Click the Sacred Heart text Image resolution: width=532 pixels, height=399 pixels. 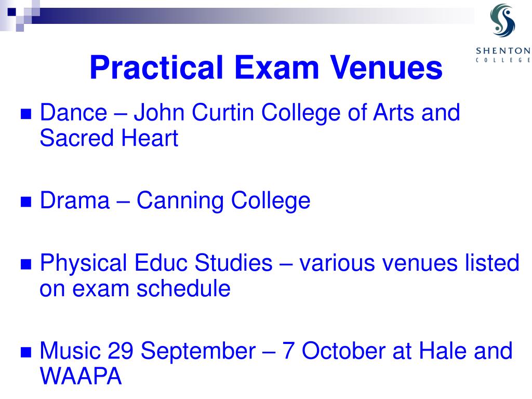point(109,138)
